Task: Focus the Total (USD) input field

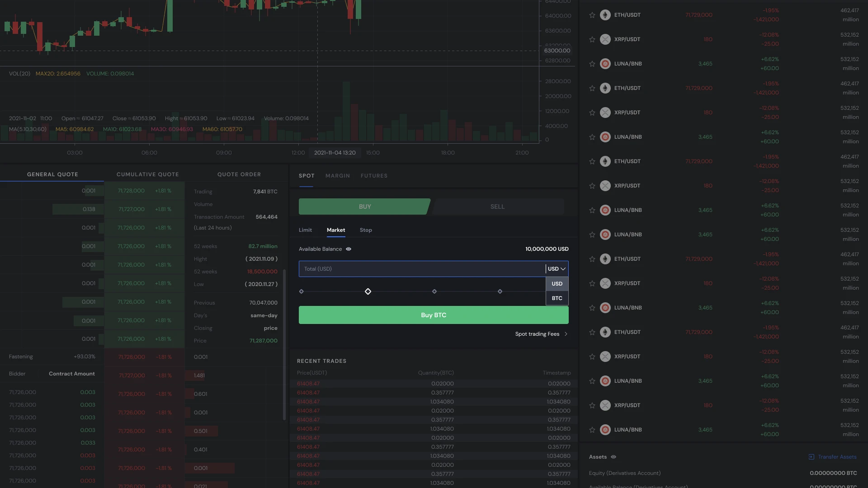Action: tap(420, 269)
